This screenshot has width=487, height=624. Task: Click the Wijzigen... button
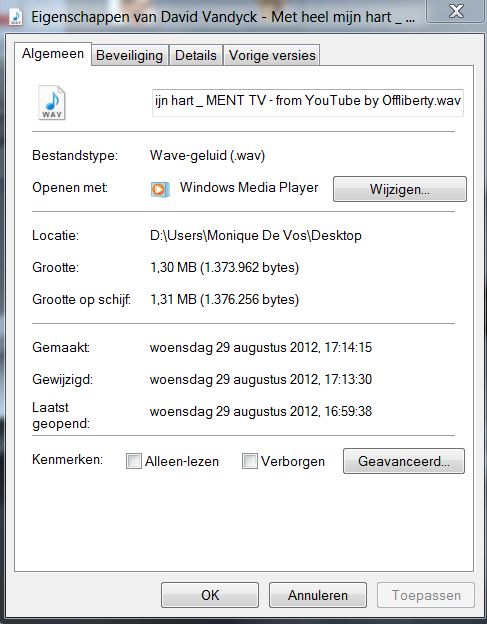(399, 189)
